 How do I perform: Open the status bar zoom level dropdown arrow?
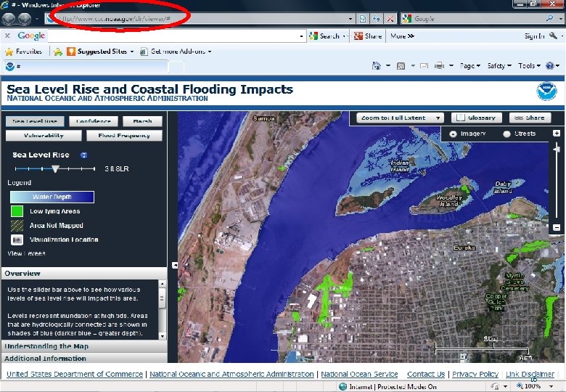(551, 387)
